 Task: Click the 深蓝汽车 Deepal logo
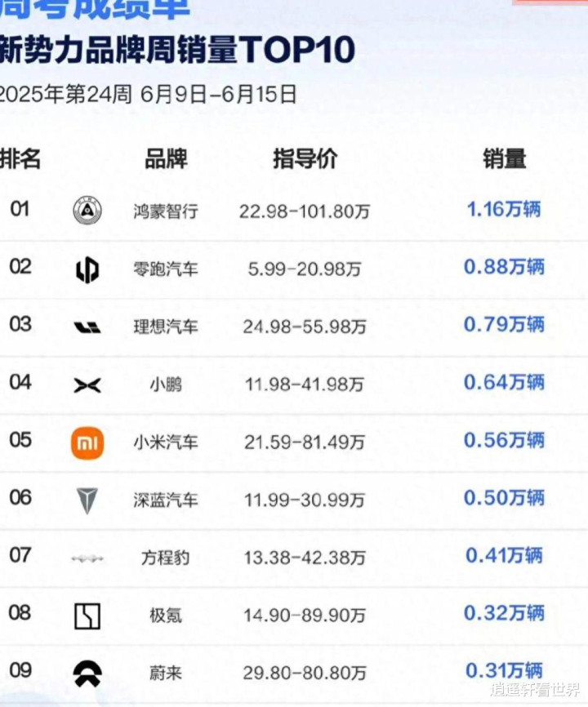point(87,500)
